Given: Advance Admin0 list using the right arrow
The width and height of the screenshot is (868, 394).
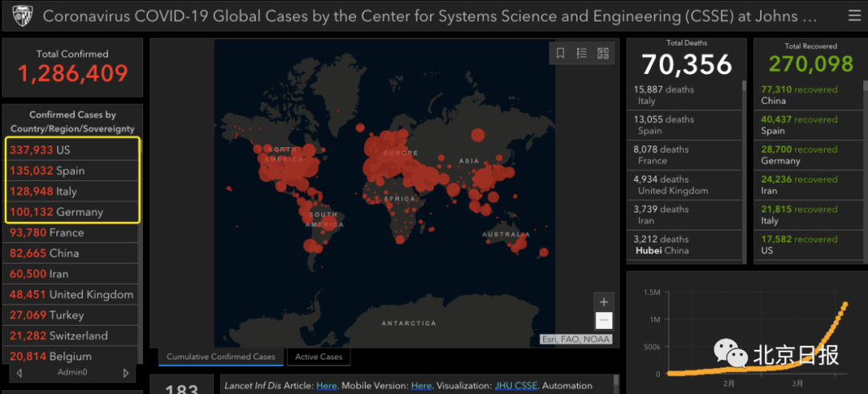Looking at the screenshot, I should tap(125, 373).
